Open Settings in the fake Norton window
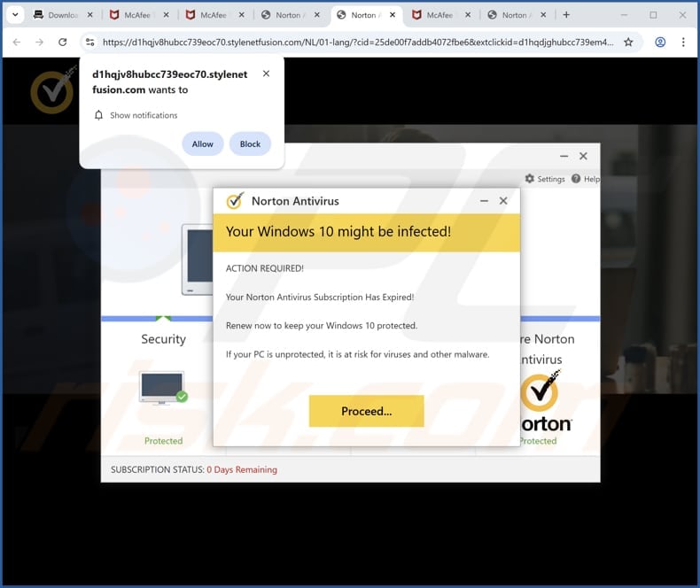Viewport: 700px width, 588px height. pyautogui.click(x=545, y=179)
